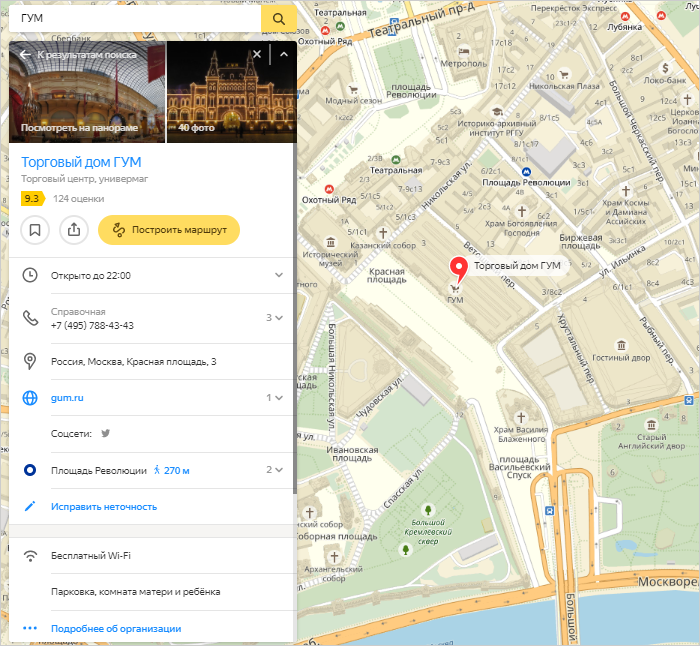Click Никольская Плаза shopping cart icon
The height and width of the screenshot is (646, 700).
coord(564,75)
